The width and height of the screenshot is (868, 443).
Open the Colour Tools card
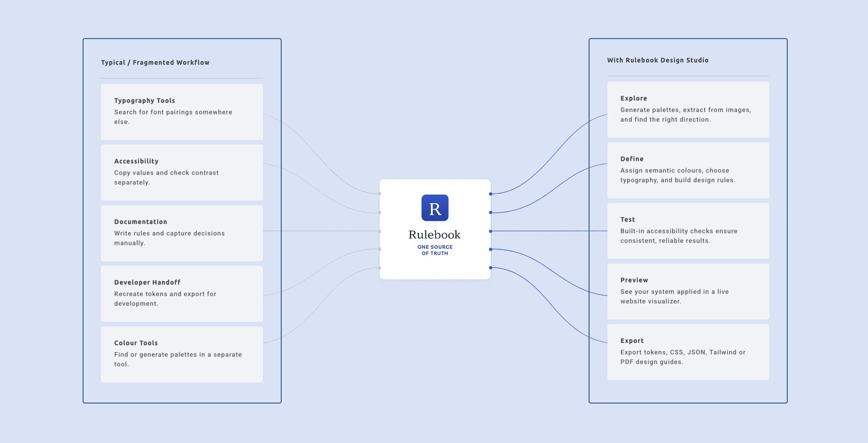tap(182, 354)
